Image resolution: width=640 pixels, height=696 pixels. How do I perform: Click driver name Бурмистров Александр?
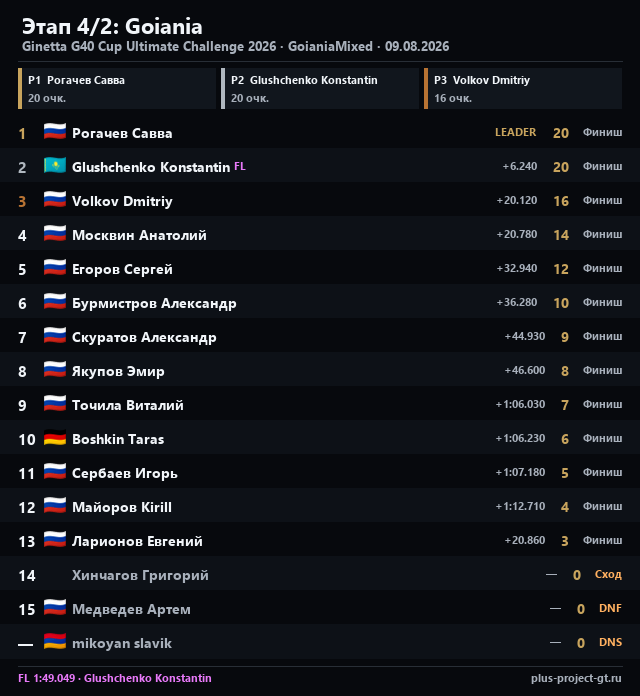point(154,303)
